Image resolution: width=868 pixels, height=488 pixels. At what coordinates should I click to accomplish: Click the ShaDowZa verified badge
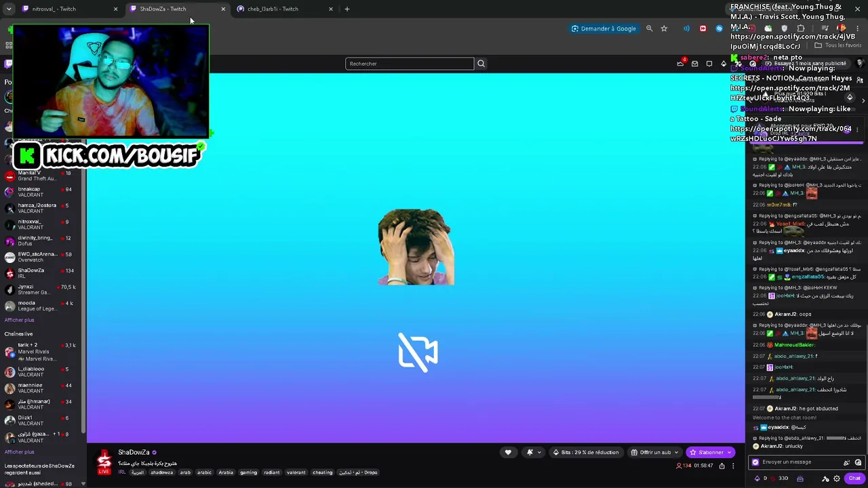(155, 452)
